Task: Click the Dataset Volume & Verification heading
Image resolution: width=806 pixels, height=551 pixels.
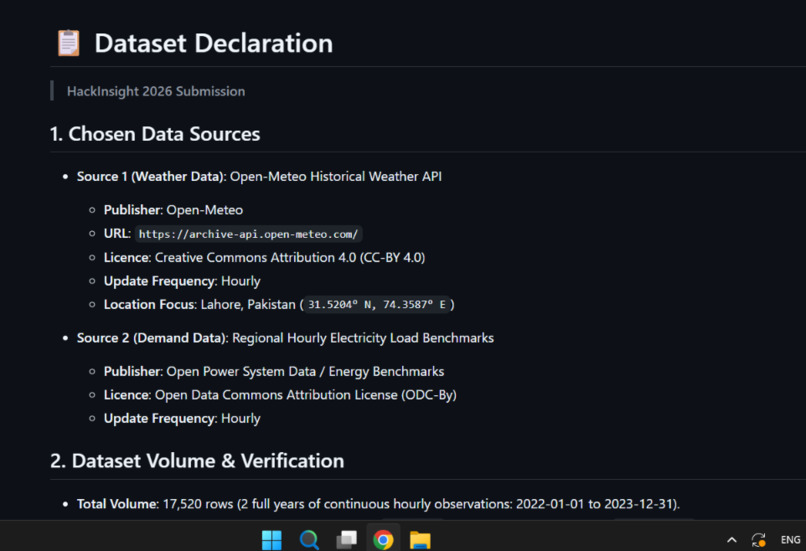Action: coord(197,461)
